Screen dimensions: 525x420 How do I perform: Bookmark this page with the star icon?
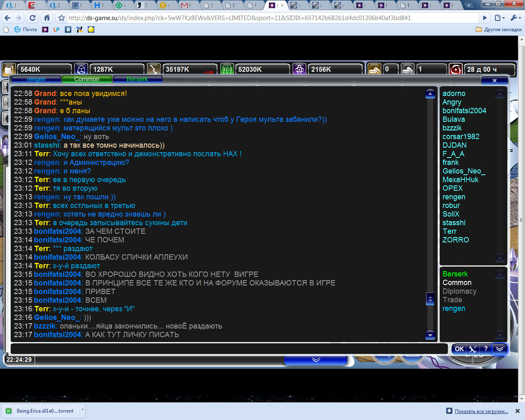62,18
